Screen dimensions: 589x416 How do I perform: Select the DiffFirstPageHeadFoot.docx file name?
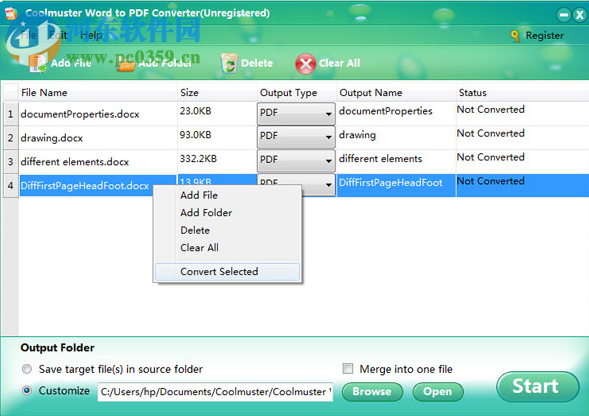click(x=85, y=186)
